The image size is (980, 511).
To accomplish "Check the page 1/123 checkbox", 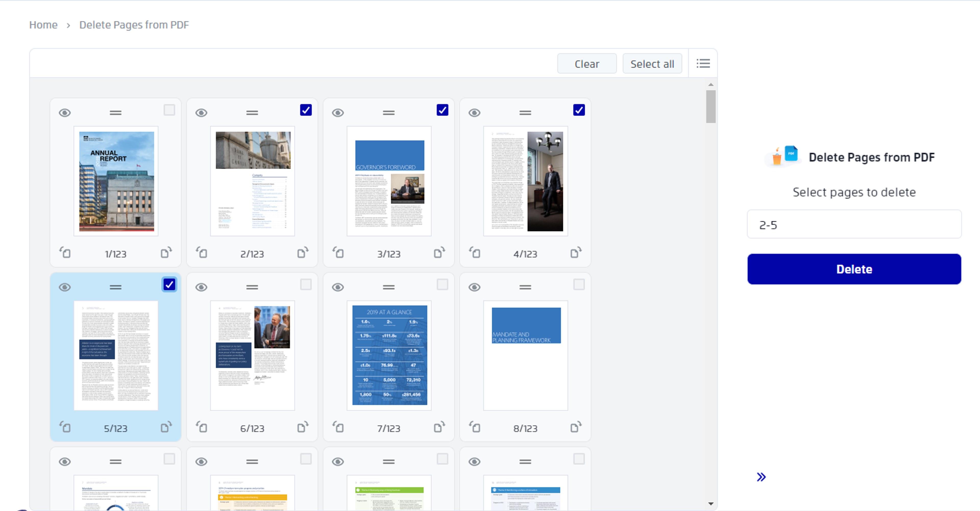I will point(169,110).
